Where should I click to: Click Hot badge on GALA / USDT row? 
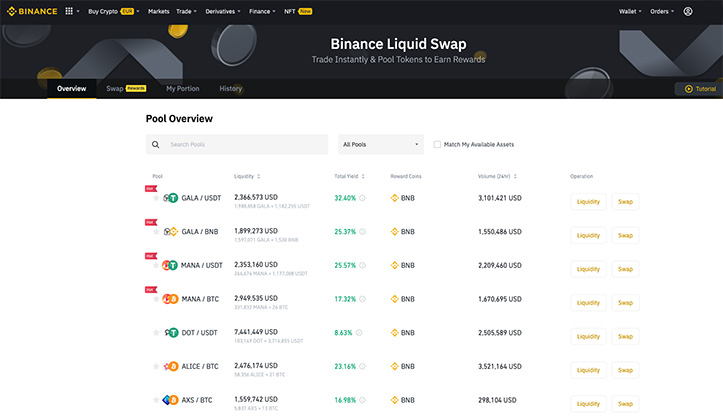tap(151, 189)
